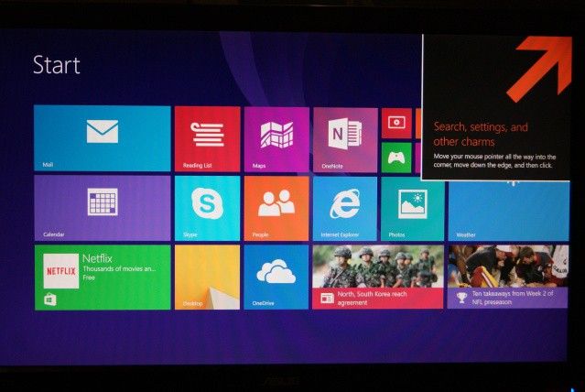
Task: Launch the Maps tile
Action: pos(276,139)
